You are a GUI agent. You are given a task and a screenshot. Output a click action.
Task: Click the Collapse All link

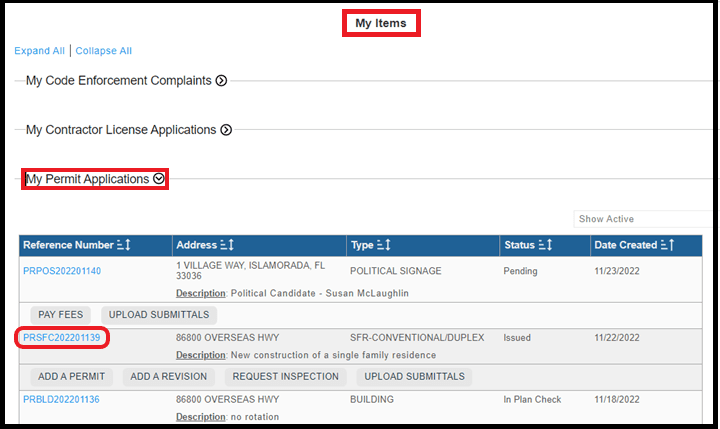pyautogui.click(x=104, y=51)
